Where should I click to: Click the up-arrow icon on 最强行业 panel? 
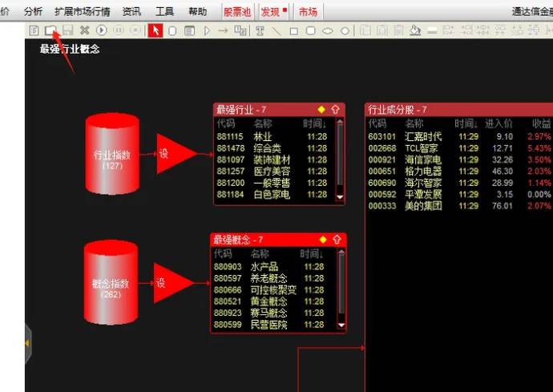(x=335, y=109)
